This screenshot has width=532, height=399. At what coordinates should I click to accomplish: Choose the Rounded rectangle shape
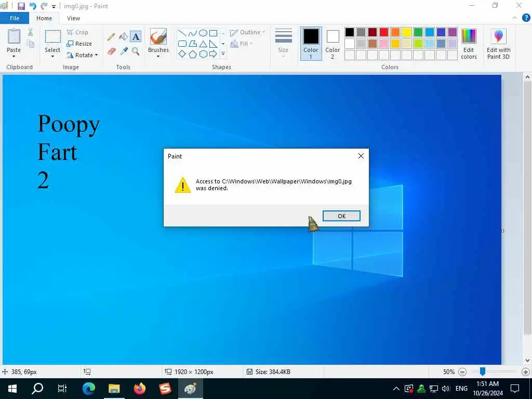tap(182, 44)
